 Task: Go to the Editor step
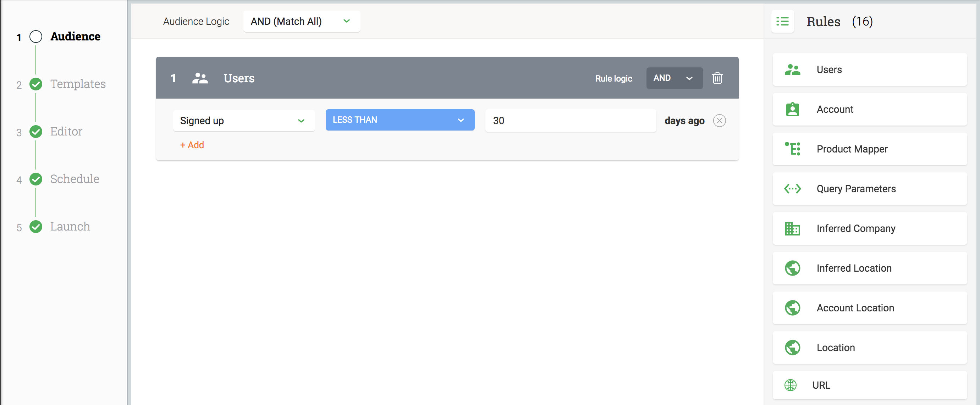point(66,131)
